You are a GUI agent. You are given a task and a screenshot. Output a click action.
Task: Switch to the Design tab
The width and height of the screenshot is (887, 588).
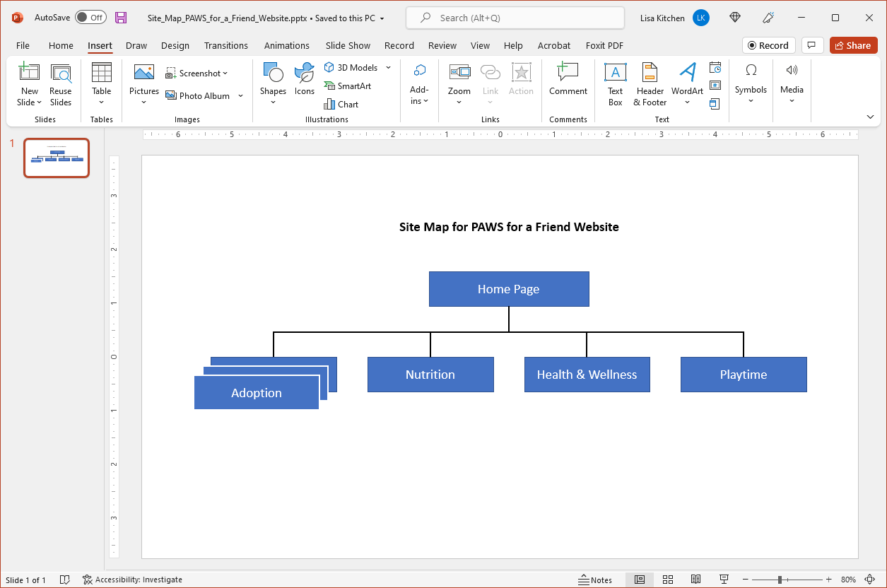(x=175, y=45)
